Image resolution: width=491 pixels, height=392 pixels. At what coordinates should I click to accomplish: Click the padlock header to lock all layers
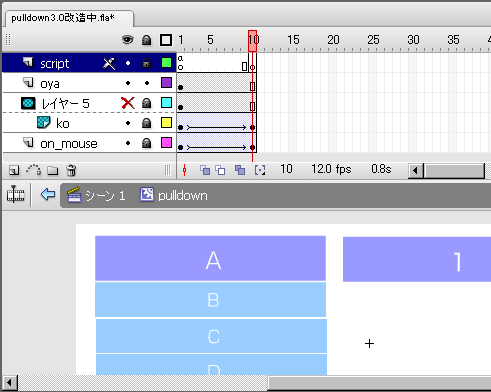pos(146,40)
